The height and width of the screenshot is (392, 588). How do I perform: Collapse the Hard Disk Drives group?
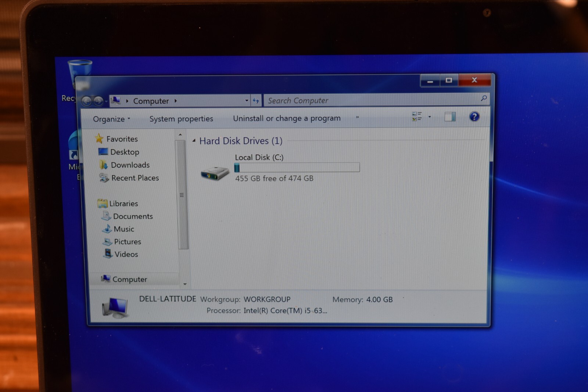(194, 140)
